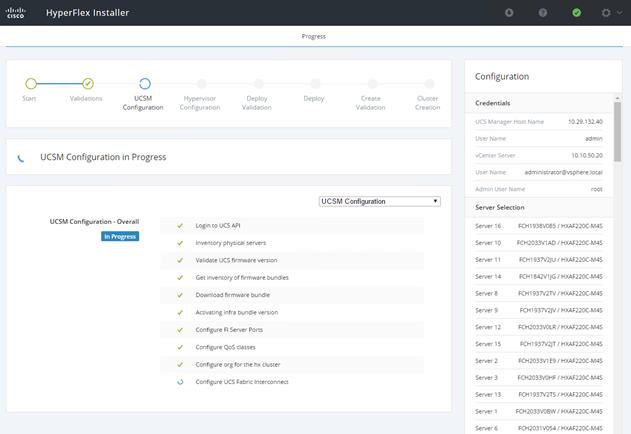631x434 pixels.
Task: Select the UCSM Configuration step circle
Action: tap(145, 83)
